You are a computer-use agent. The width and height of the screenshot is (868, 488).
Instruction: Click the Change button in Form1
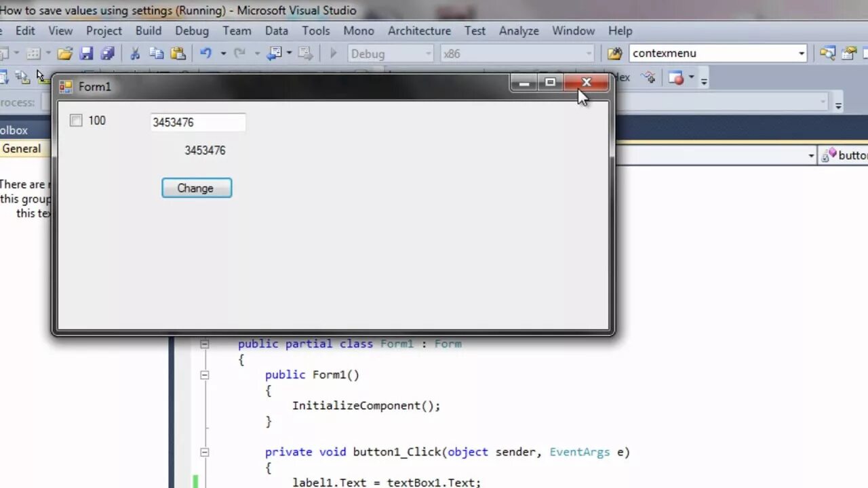coord(197,188)
